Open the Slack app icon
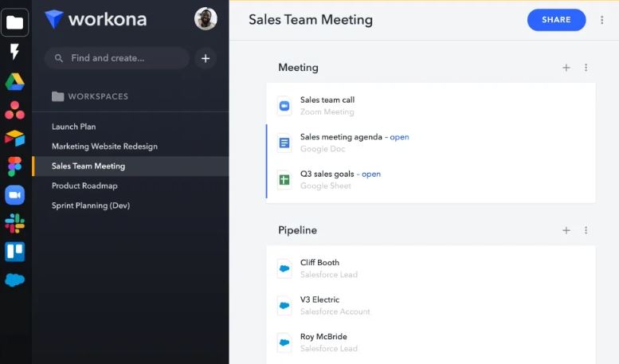This screenshot has height=364, width=619. pyautogui.click(x=14, y=224)
